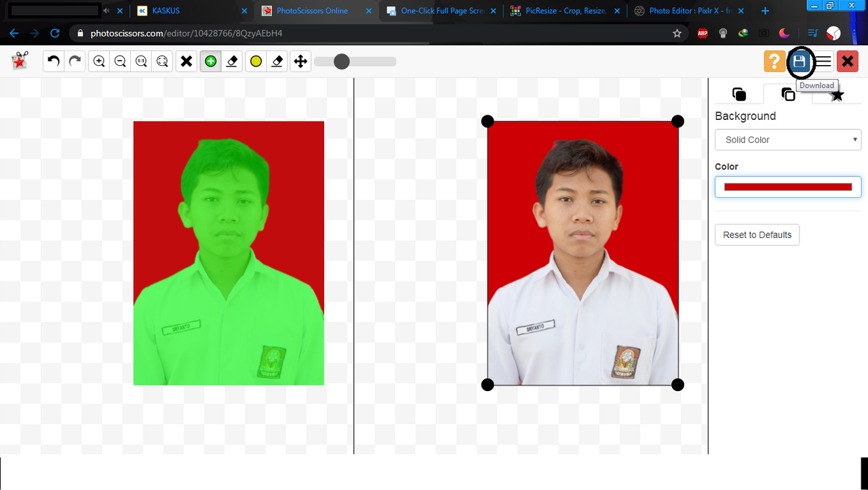Clear all marks with the black X tool
This screenshot has height=490, width=868.
point(186,62)
